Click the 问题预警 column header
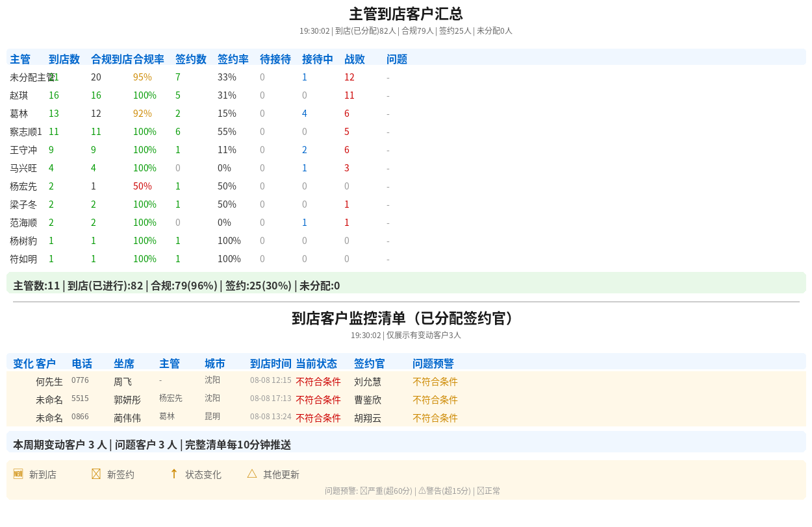The width and height of the screenshot is (812, 527). point(433,364)
